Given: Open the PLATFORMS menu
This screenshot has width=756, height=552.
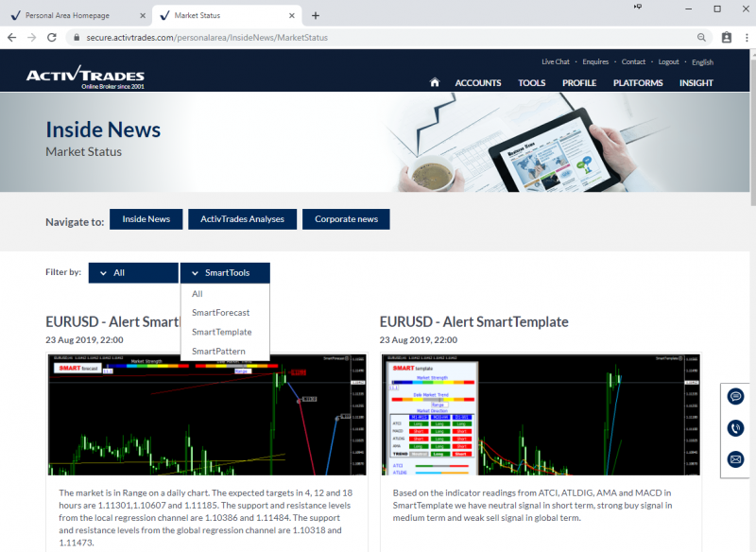Looking at the screenshot, I should click(638, 83).
